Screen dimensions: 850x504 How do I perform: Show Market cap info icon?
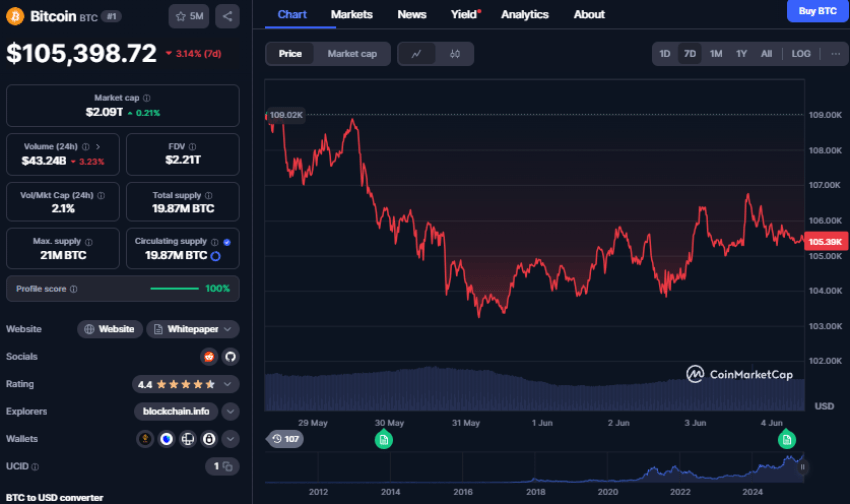tap(146, 98)
